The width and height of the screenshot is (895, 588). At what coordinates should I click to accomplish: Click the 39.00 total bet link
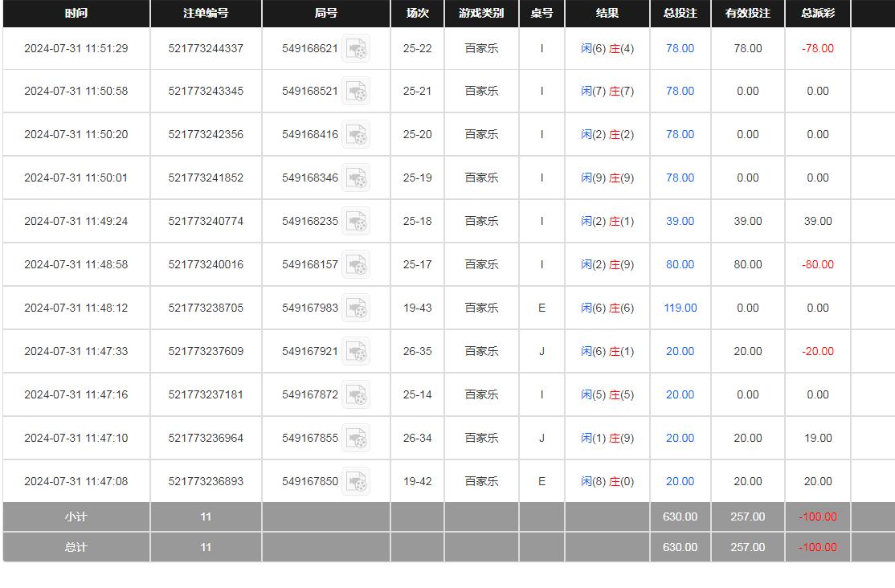coord(680,221)
